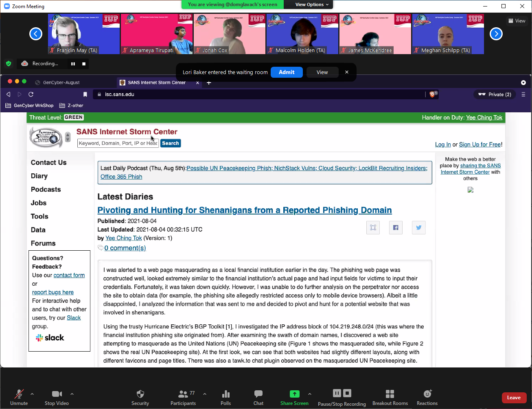
Task: Open the Log In link
Action: pos(443,144)
